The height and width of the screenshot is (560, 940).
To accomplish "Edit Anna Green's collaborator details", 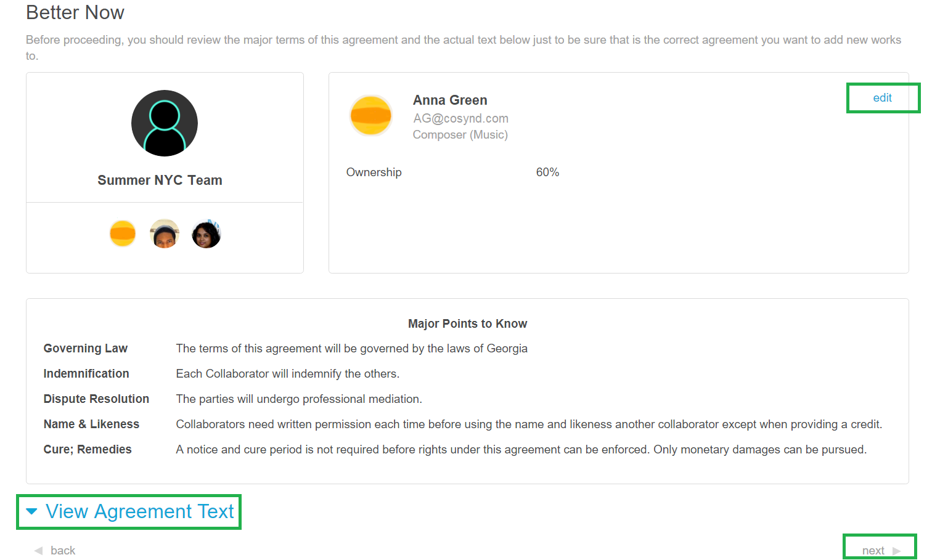I will coord(882,98).
